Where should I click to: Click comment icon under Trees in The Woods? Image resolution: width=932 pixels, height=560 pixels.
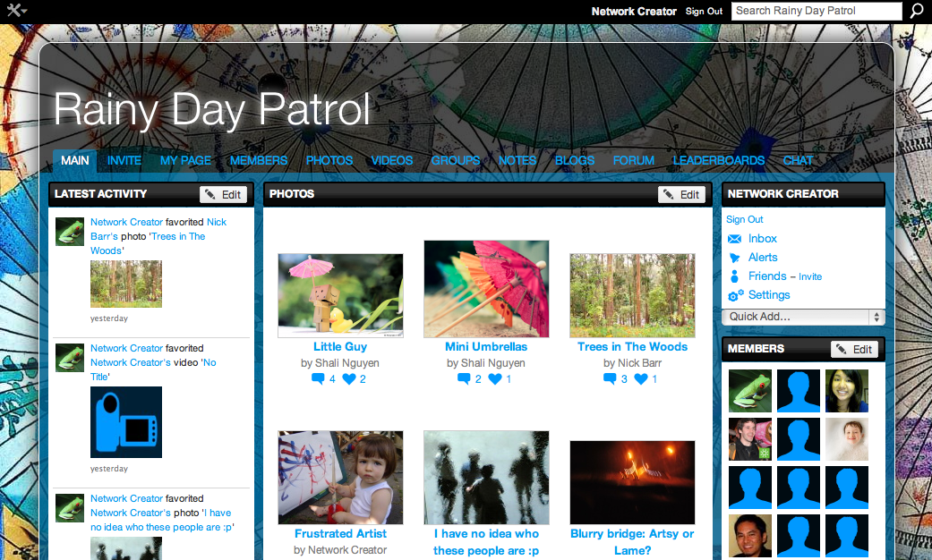coord(610,379)
